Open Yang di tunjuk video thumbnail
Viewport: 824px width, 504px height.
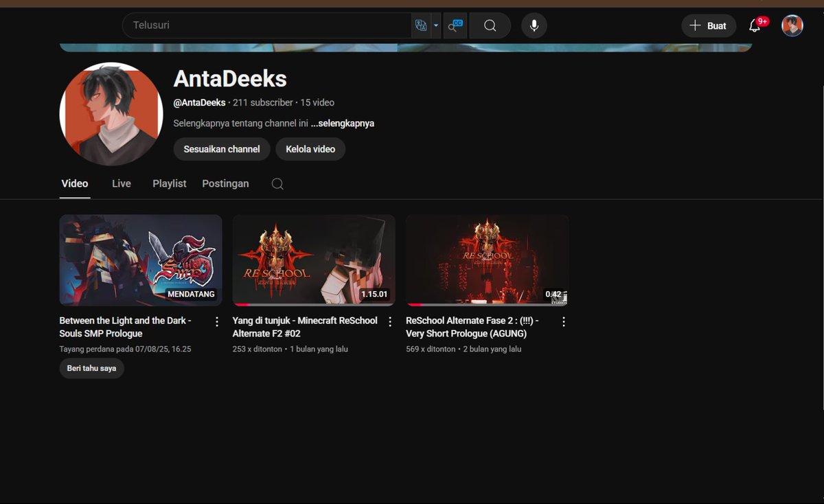pyautogui.click(x=314, y=260)
